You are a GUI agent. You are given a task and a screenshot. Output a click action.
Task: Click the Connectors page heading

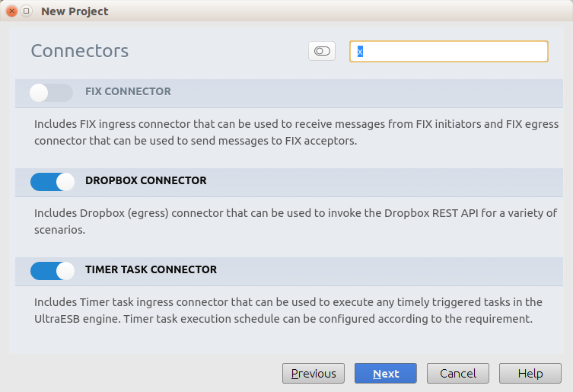[80, 51]
